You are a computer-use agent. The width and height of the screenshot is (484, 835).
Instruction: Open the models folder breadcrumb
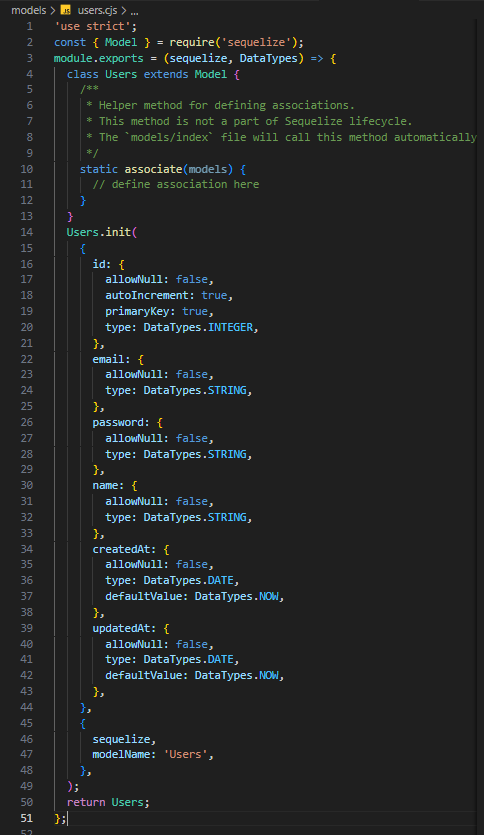tap(29, 10)
